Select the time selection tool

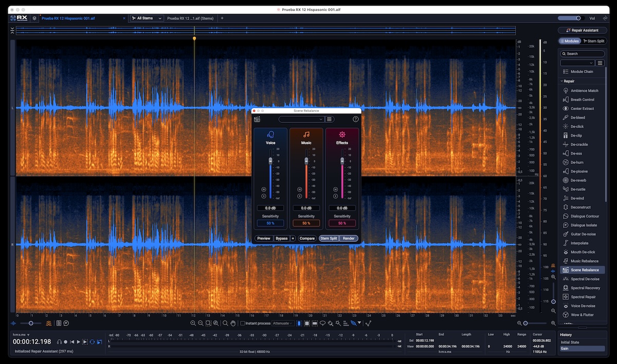(x=299, y=323)
